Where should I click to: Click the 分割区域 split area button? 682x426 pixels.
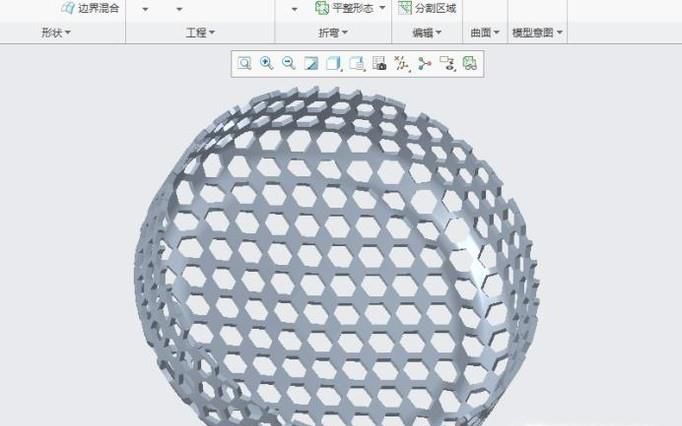click(427, 8)
